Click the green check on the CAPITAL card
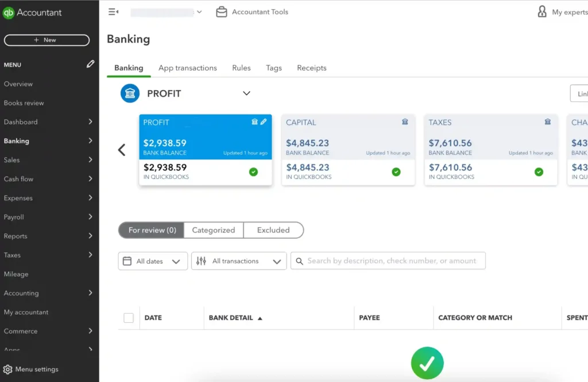The image size is (588, 382). point(396,172)
